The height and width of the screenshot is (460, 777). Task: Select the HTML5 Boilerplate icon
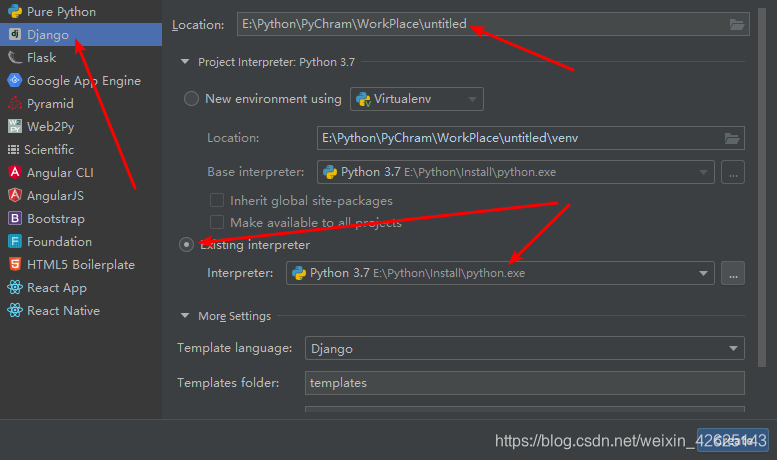pos(15,264)
